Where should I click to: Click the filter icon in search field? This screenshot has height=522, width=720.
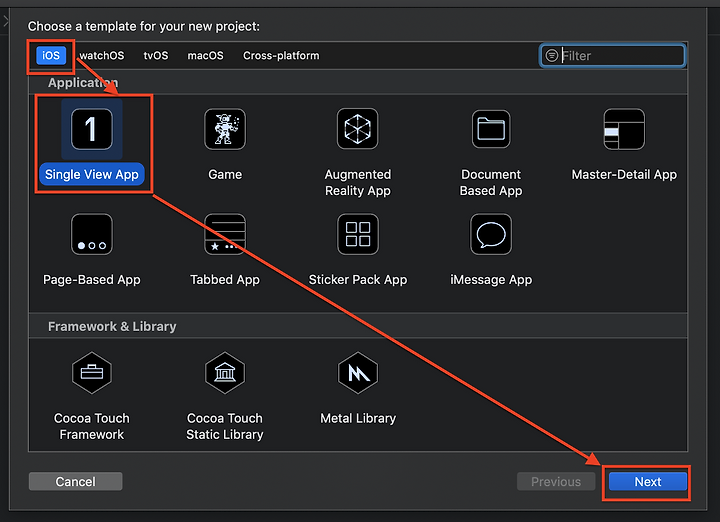point(551,56)
